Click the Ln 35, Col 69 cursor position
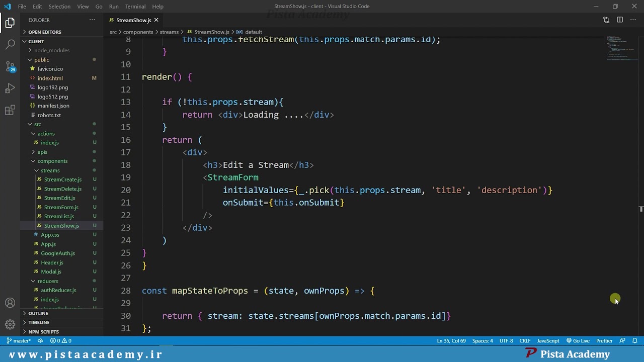Screen dimensions: 644x362 tap(451, 341)
